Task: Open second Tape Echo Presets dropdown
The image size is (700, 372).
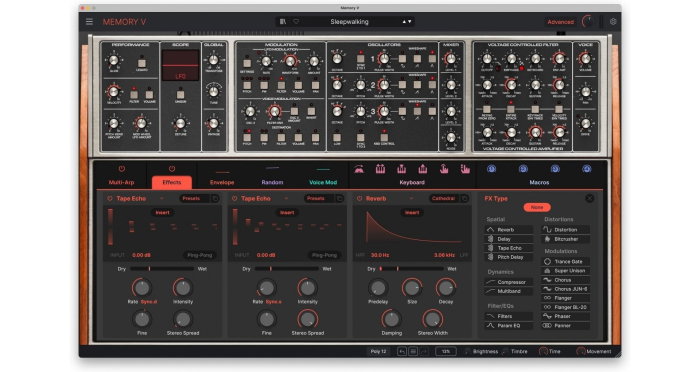Action: click(x=319, y=198)
